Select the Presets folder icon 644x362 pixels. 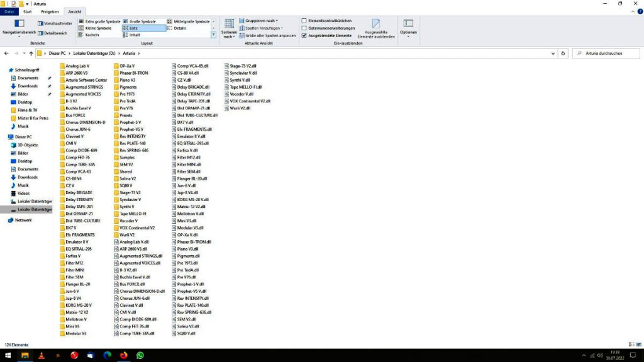116,116
